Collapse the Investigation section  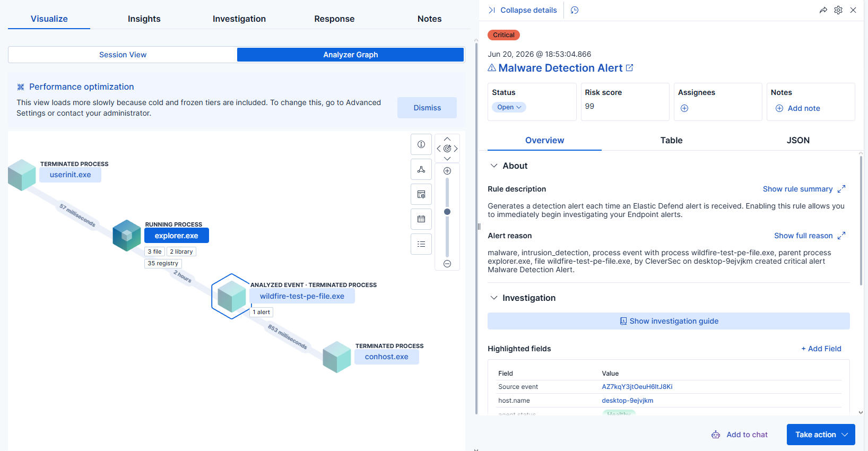[x=494, y=298]
